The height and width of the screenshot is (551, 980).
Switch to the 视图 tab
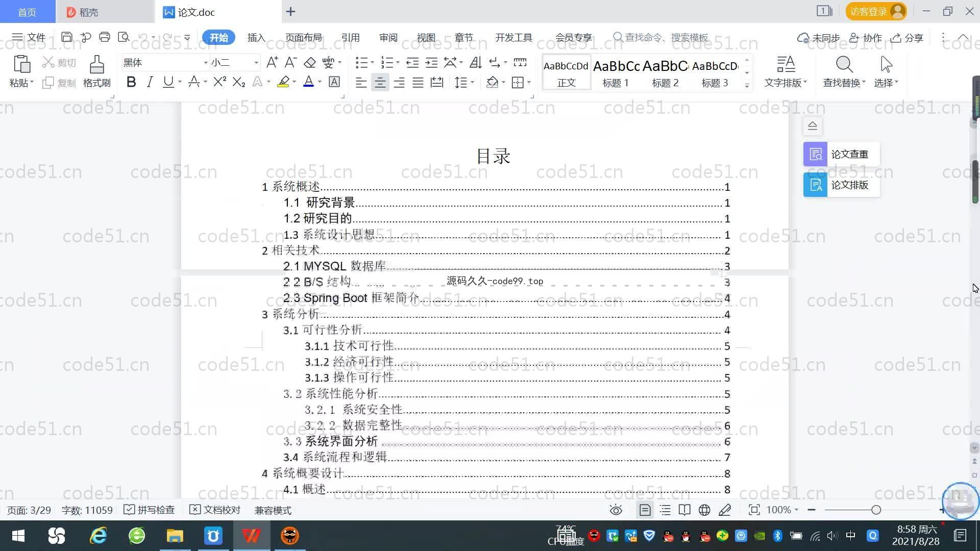tap(426, 38)
